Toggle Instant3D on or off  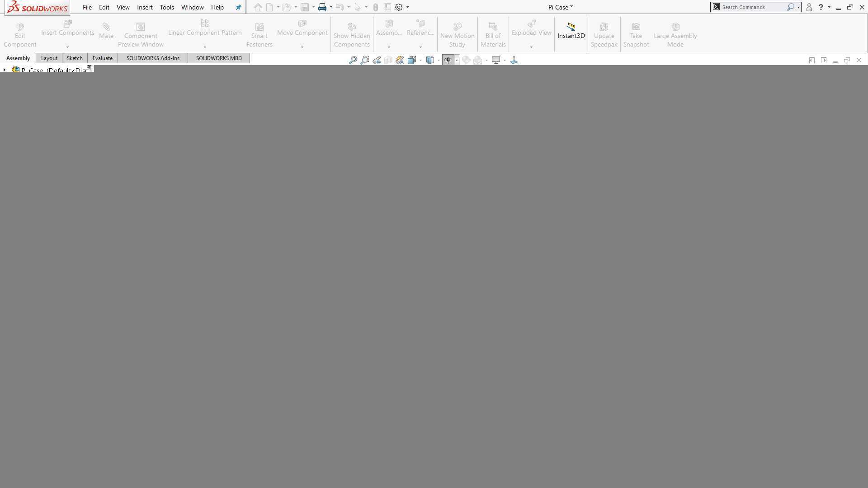[x=571, y=31]
